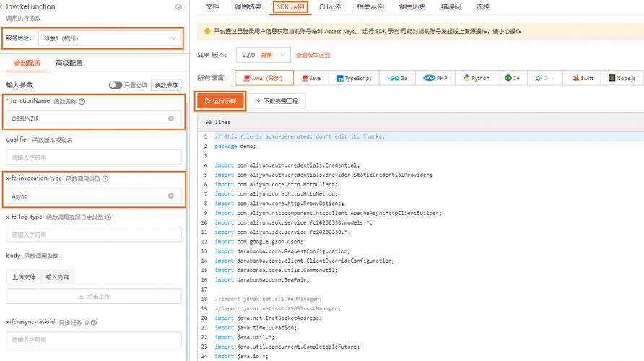Open the help icon for x-fc-invocation-type
This screenshot has height=361, width=644.
(105, 178)
